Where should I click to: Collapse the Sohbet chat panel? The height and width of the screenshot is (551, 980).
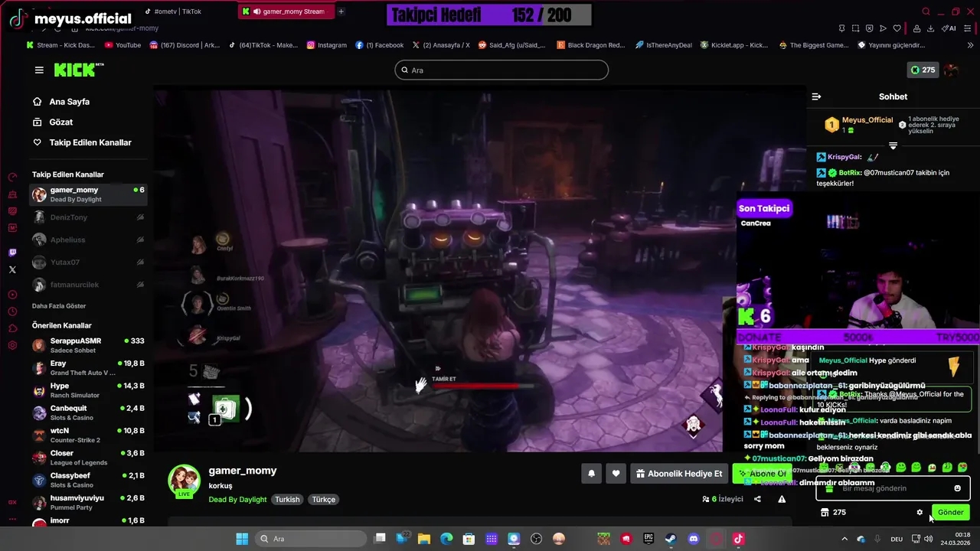point(816,96)
